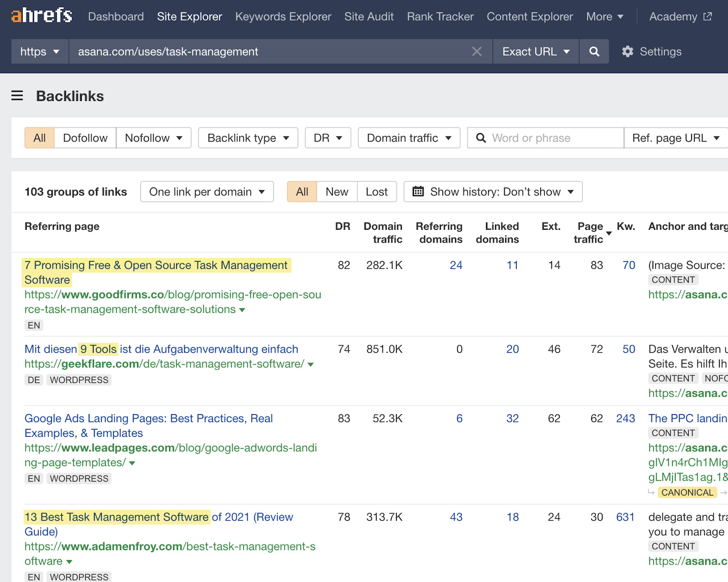Screen dimensions: 728x582
Task: Open Academy via the external link icon
Action: point(707,16)
